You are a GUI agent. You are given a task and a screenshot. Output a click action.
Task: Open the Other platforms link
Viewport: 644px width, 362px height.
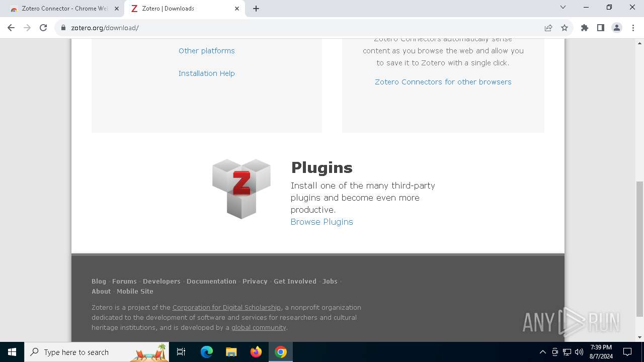207,51
